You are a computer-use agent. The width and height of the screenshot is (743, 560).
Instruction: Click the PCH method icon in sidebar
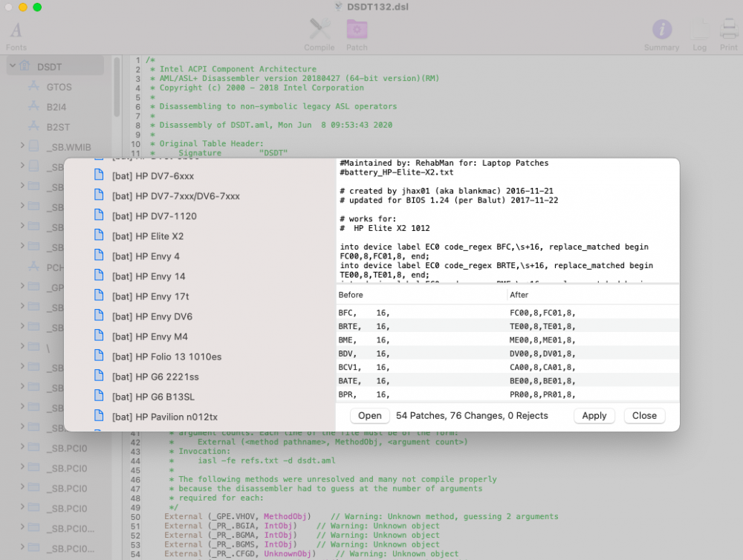tap(33, 267)
